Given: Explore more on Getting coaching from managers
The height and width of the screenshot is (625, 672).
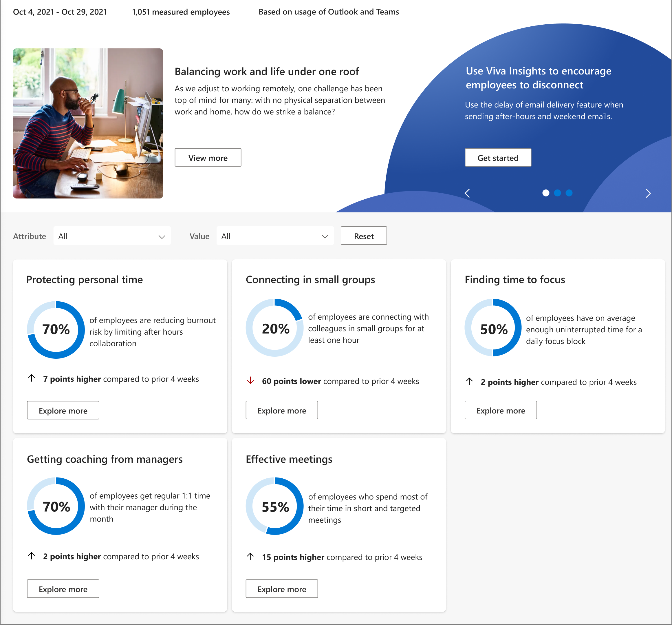Looking at the screenshot, I should coord(63,589).
